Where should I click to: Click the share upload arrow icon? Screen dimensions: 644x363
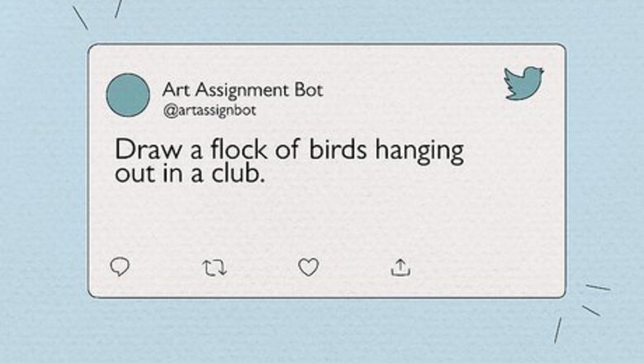coord(400,266)
